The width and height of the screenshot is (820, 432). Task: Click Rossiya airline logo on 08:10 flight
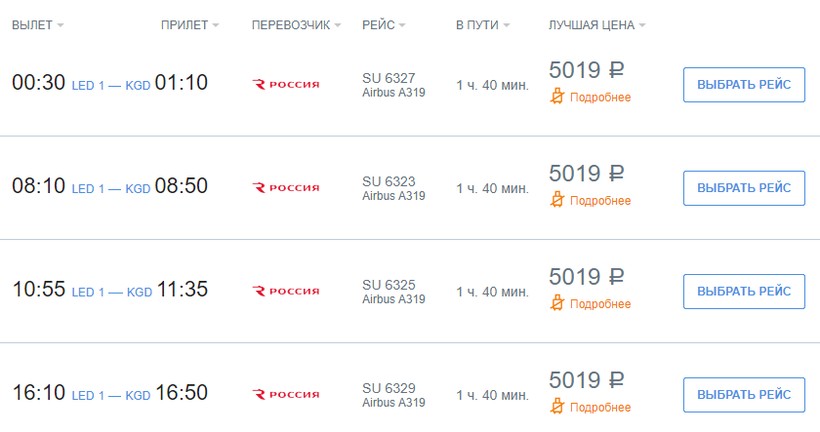(x=286, y=188)
